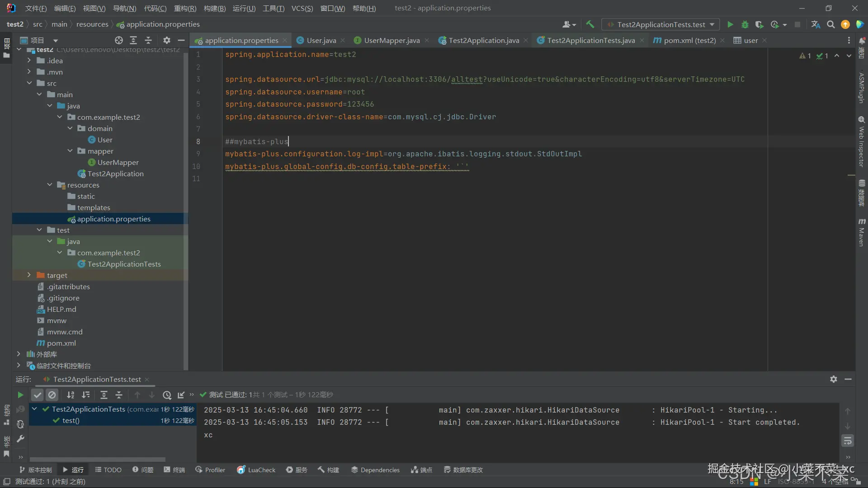Click the translate icon in top toolbar
Viewport: 868px width, 488px height.
pos(816,24)
